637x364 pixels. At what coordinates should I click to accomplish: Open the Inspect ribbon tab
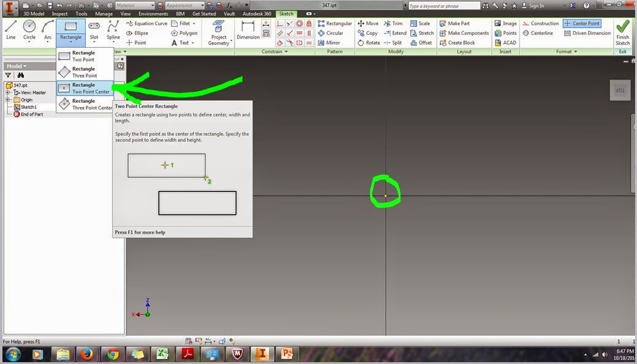coord(60,14)
